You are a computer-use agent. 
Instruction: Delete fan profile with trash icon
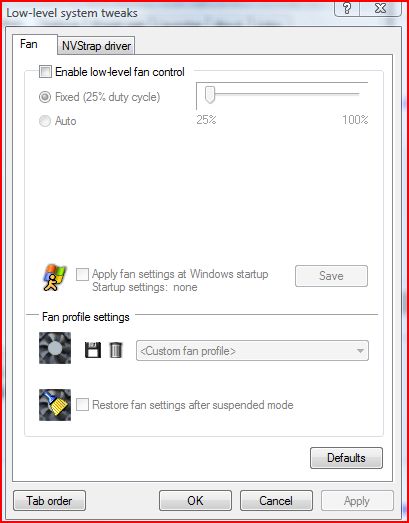[x=116, y=350]
